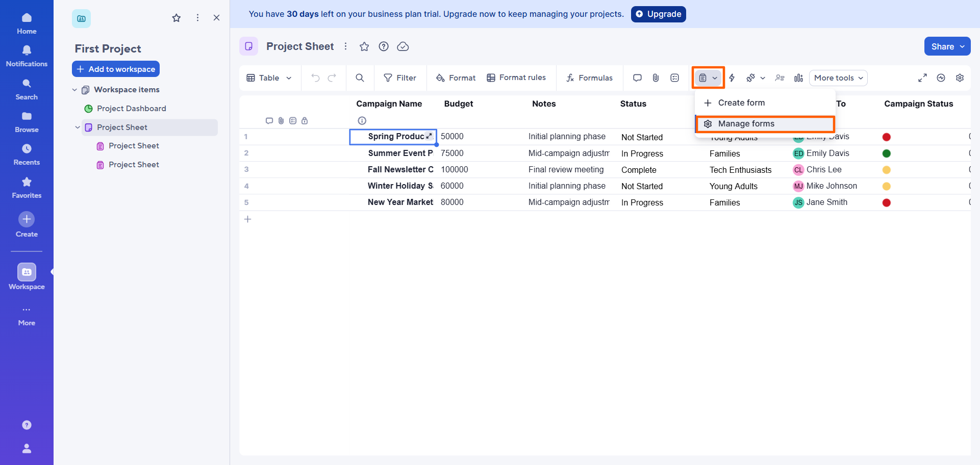
Task: Open Recents clock icon
Action: 27,155
